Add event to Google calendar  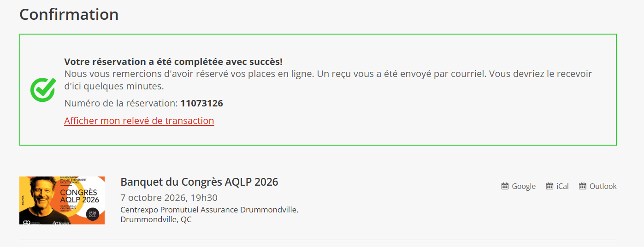[519, 186]
